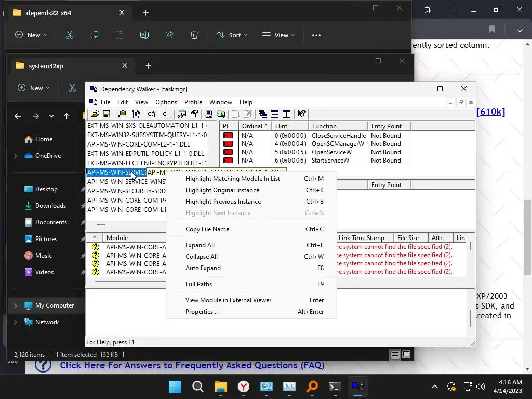Switch to details view icon in Explorer status bar

pos(395,354)
